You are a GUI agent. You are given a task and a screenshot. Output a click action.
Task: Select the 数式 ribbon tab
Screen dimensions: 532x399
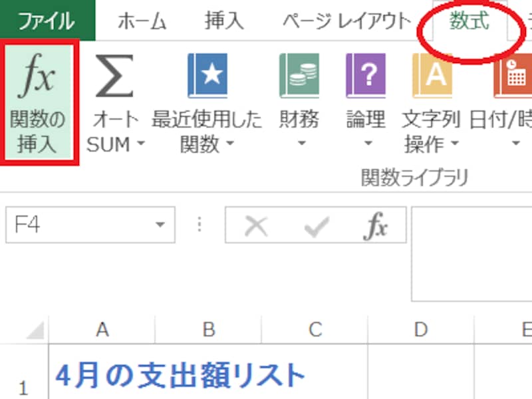469,21
